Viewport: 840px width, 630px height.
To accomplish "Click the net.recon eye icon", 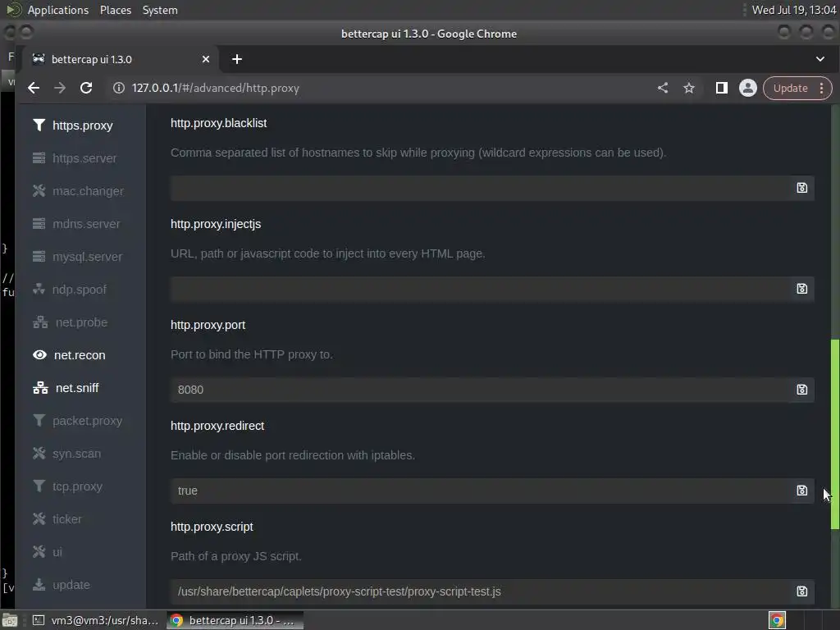I will click(39, 354).
